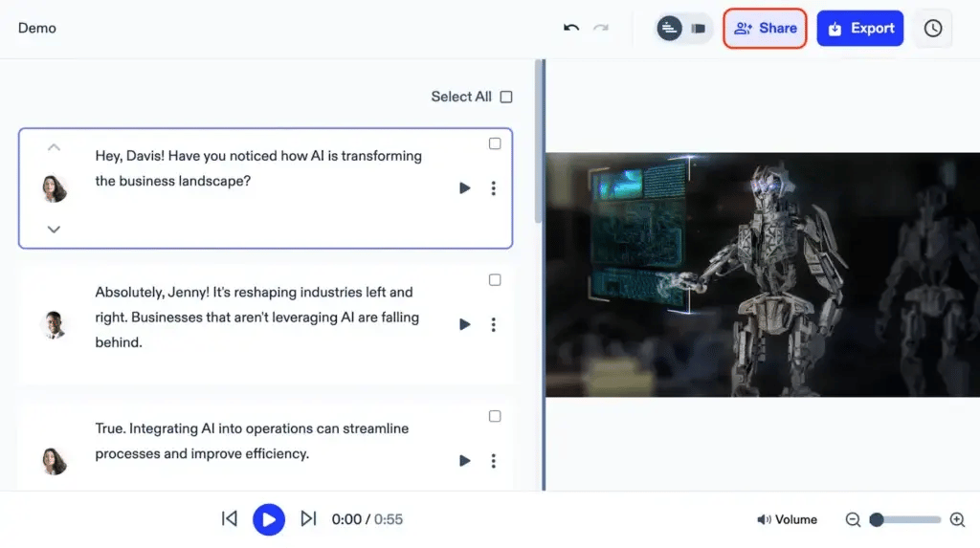
Task: Click the undo arrow icon
Action: 571,28
